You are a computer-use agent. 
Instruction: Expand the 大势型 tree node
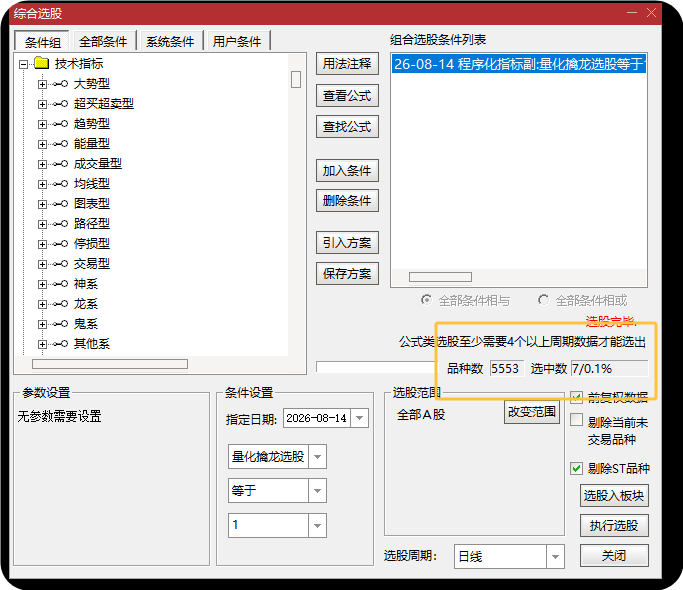click(42, 84)
